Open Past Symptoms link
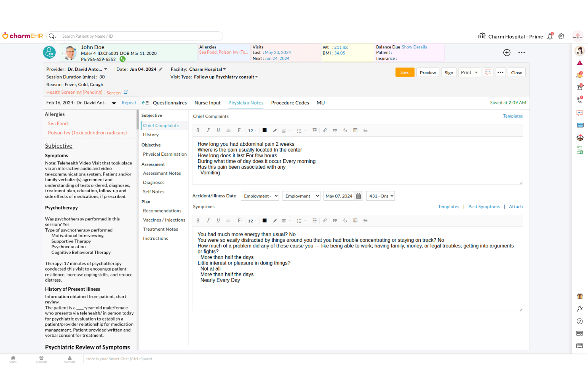The image size is (588, 392). click(x=484, y=207)
